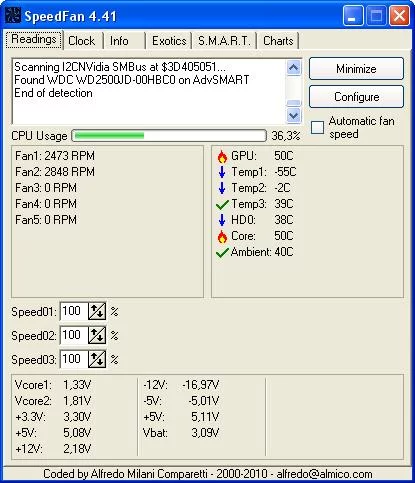Screen dimensions: 415x483
Task: Click the HD0 blue down-arrow icon
Action: tap(222, 220)
